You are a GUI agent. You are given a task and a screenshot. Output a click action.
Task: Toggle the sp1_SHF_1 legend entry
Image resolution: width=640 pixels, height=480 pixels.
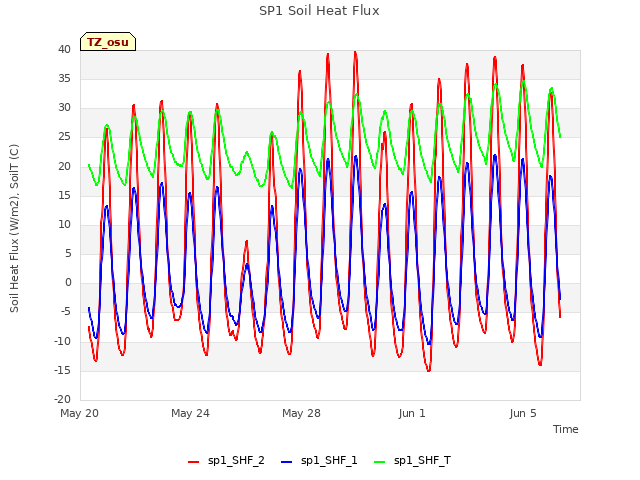(x=319, y=461)
